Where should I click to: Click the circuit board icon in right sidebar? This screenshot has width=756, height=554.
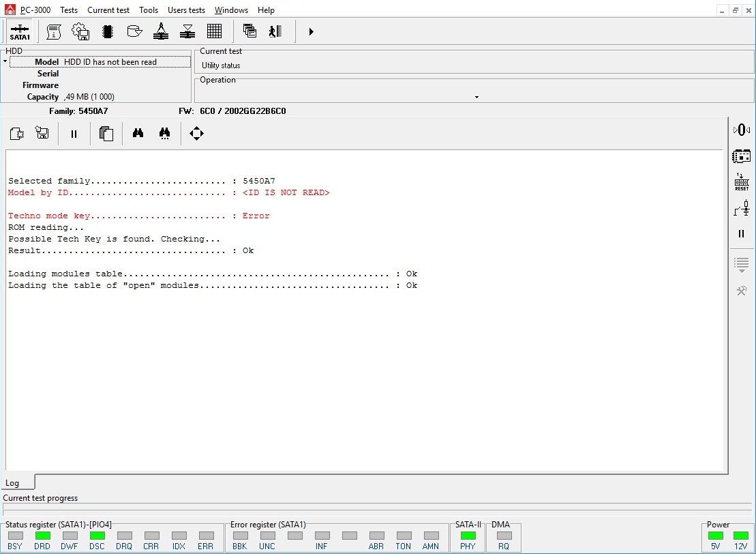tap(742, 156)
